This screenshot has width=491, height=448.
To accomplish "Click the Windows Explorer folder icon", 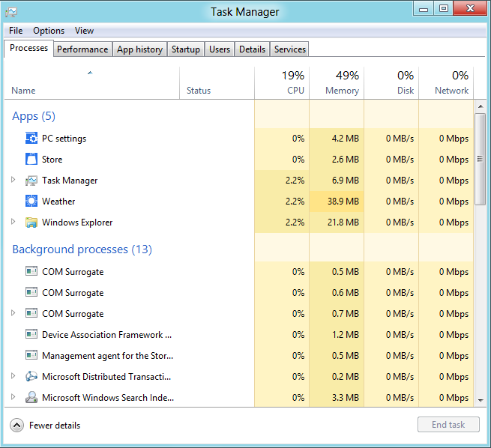I will [x=31, y=223].
